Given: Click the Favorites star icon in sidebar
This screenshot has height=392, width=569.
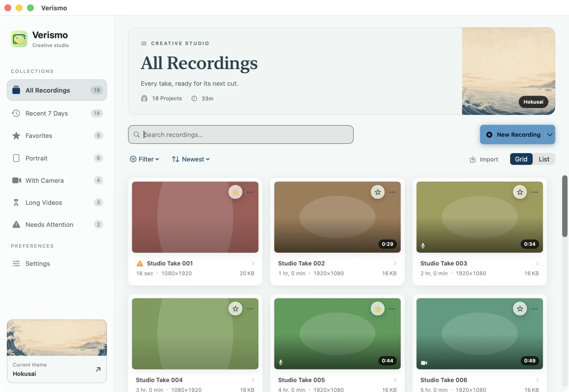Looking at the screenshot, I should pyautogui.click(x=16, y=136).
